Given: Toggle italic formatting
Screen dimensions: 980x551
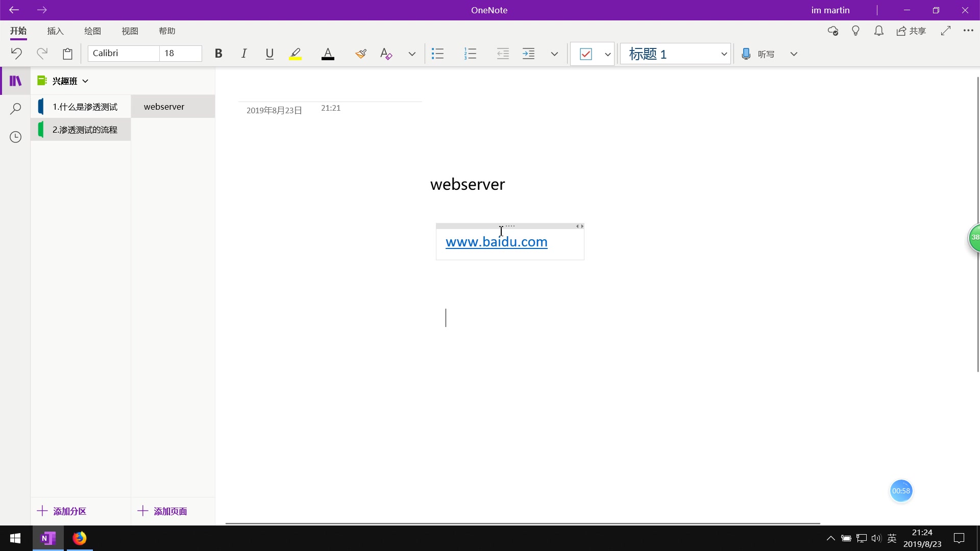Looking at the screenshot, I should click(x=244, y=54).
